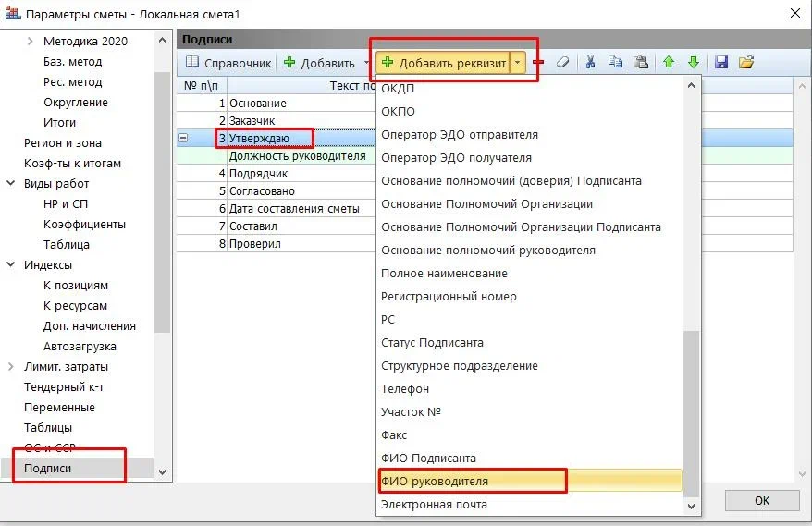Select the Проверил row

click(277, 244)
